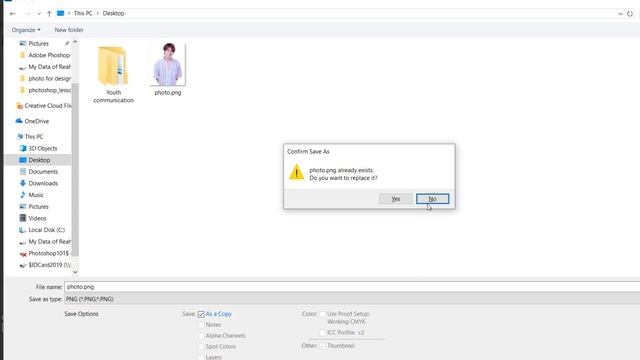
Task: Open Music in navigation pane
Action: pos(36,195)
